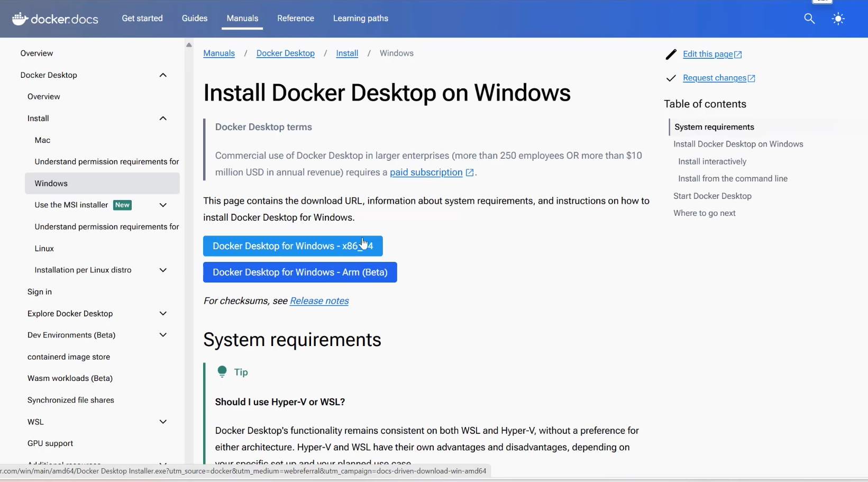Open Installation per Linux distro sidebar item
Viewport: 868px width, 482px height.
click(83, 270)
